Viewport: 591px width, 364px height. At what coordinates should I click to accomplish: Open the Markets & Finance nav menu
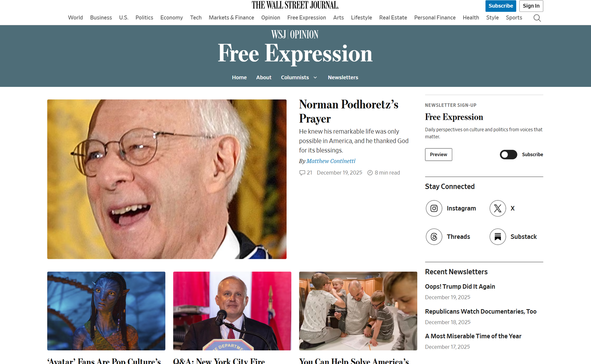[231, 18]
